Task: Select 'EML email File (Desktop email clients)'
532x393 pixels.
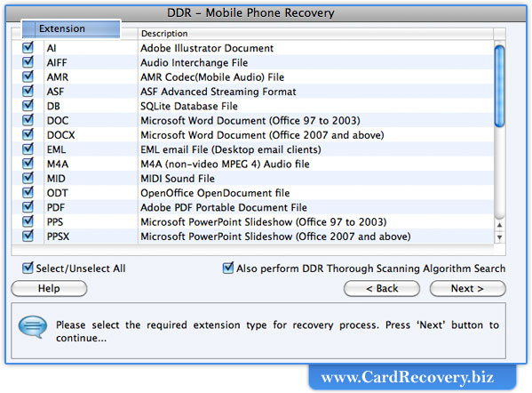Action: [231, 149]
